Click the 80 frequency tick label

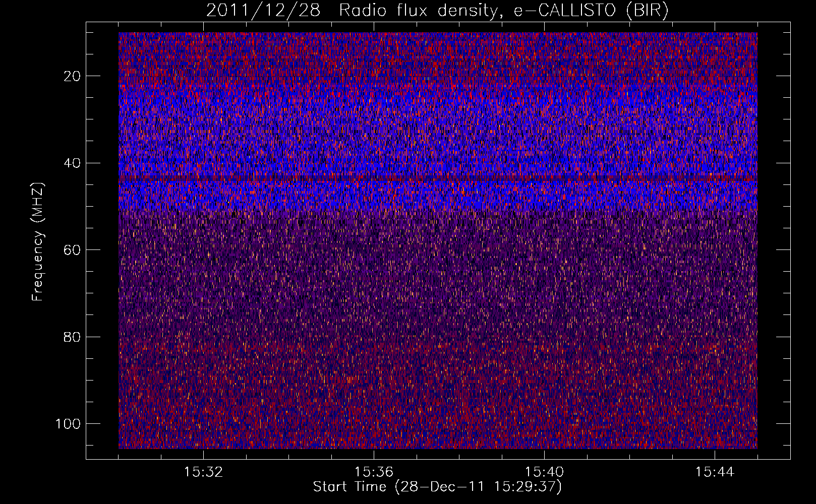coord(73,337)
